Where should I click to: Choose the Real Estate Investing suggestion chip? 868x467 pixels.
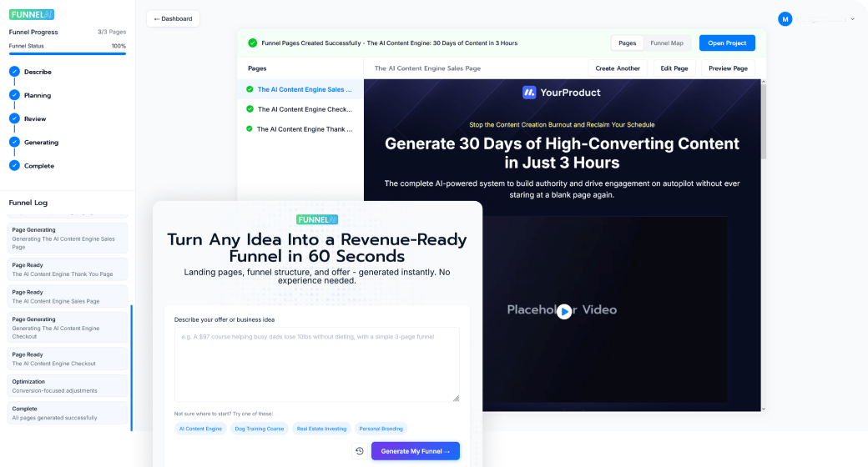pyautogui.click(x=321, y=429)
